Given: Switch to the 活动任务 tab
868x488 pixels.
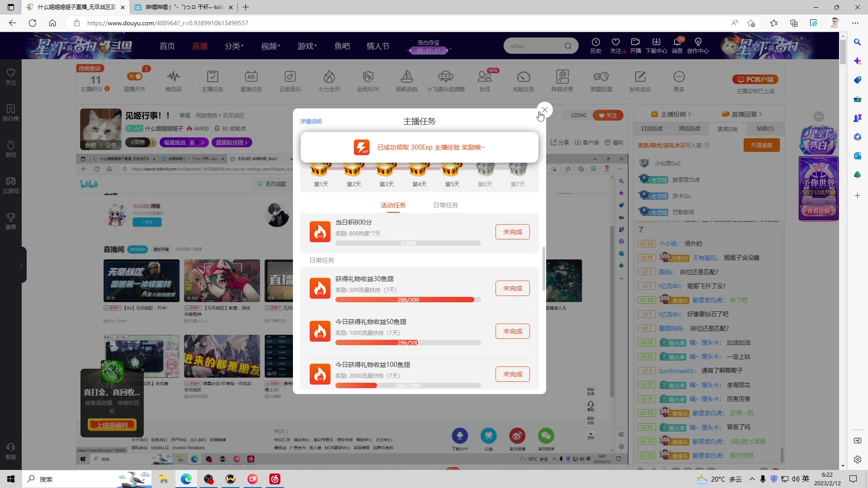Looking at the screenshot, I should tap(393, 205).
